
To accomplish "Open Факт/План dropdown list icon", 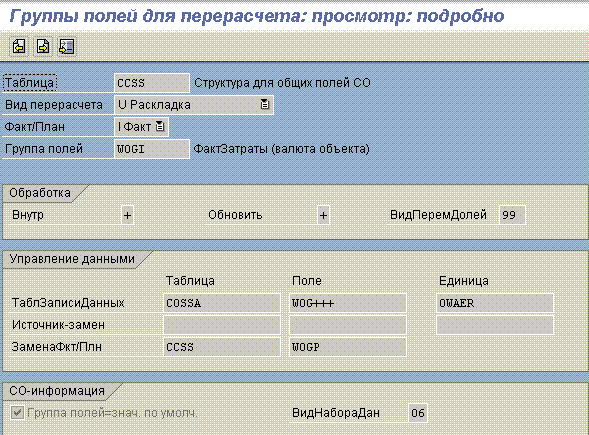I will (160, 127).
